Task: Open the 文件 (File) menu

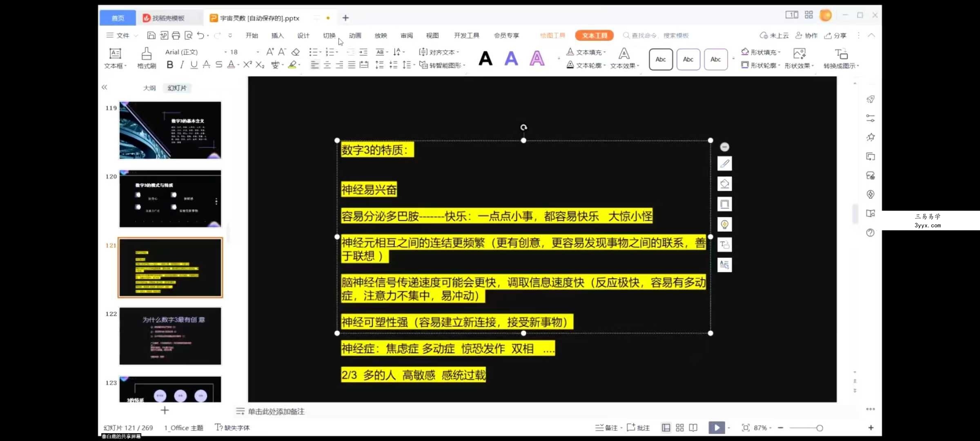Action: point(122,36)
